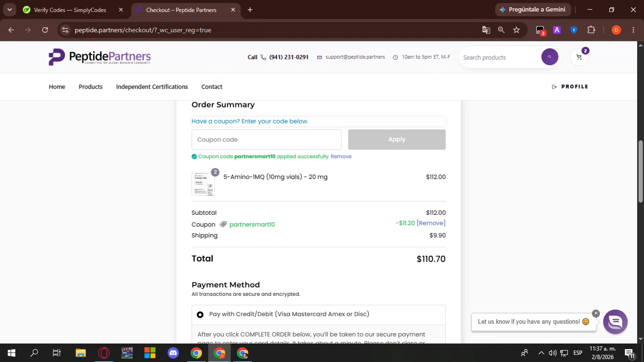Click the Apply coupon button
Image resolution: width=644 pixels, height=362 pixels.
[x=397, y=140]
